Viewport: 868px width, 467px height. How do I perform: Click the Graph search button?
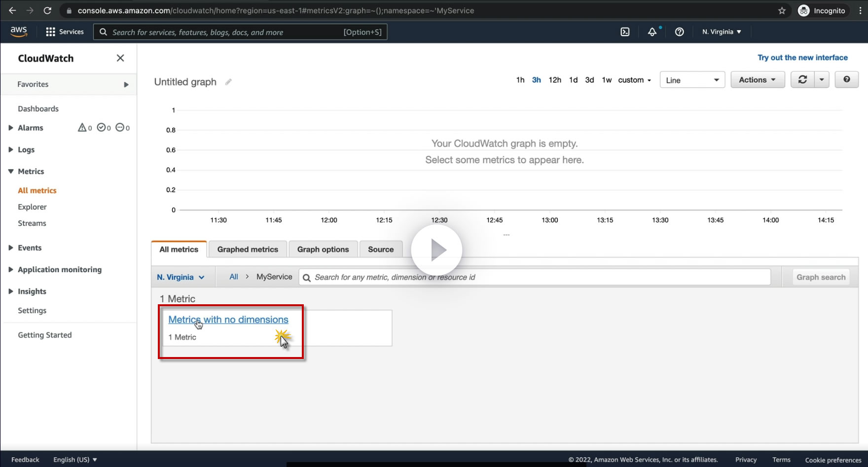point(821,277)
